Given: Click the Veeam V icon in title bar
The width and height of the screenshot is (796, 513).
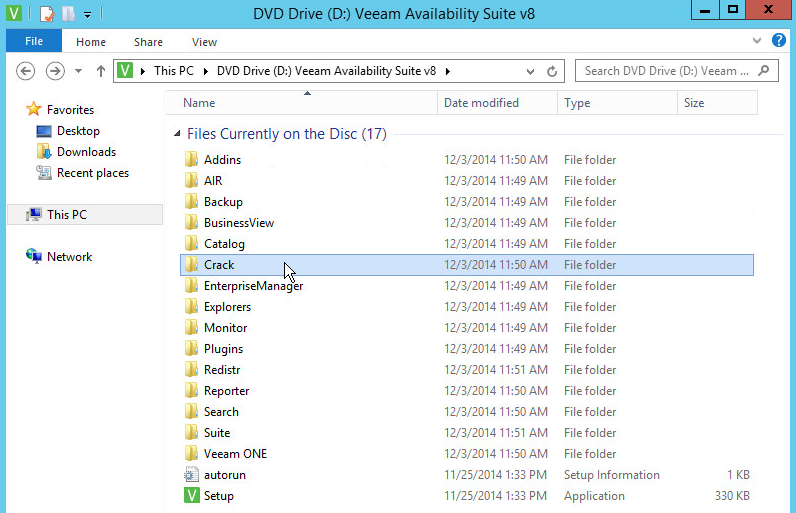Looking at the screenshot, I should coord(14,13).
